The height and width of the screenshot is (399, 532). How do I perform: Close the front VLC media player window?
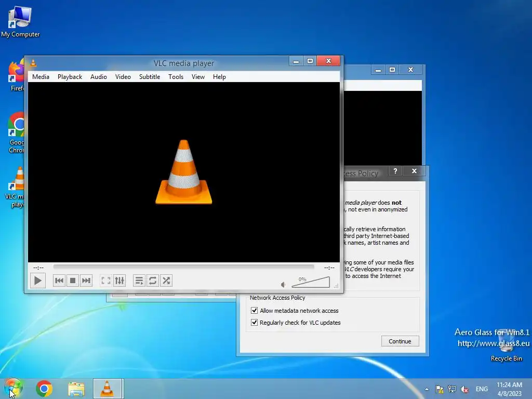pos(328,61)
